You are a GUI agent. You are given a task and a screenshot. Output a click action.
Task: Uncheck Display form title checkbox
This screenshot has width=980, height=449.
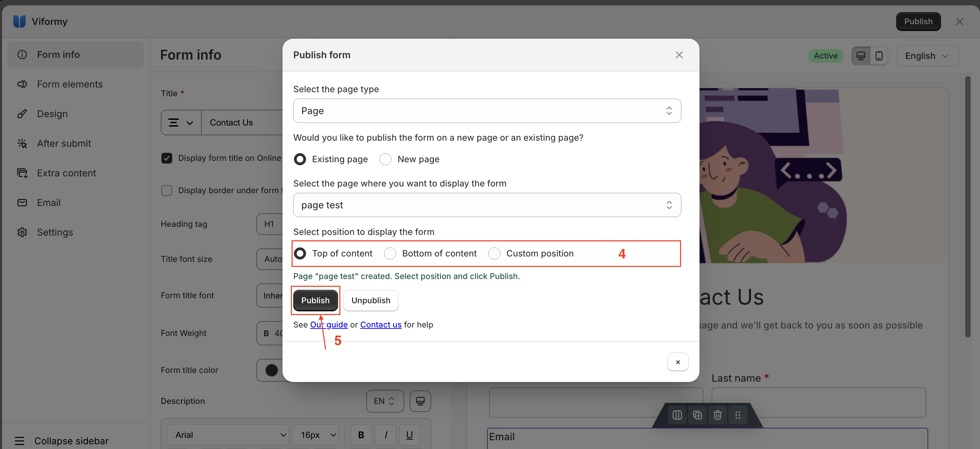coord(166,158)
